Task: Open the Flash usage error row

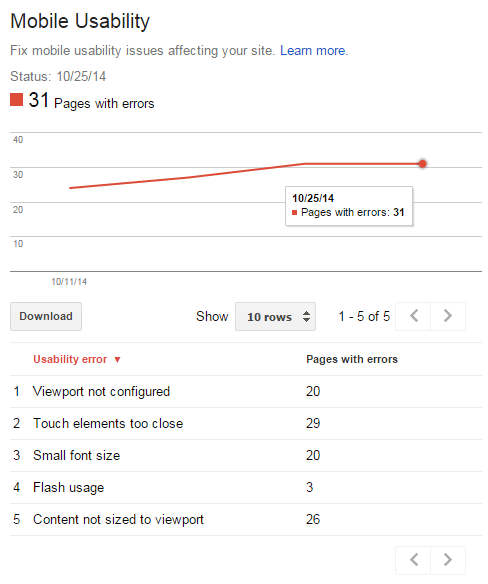Action: coord(246,488)
